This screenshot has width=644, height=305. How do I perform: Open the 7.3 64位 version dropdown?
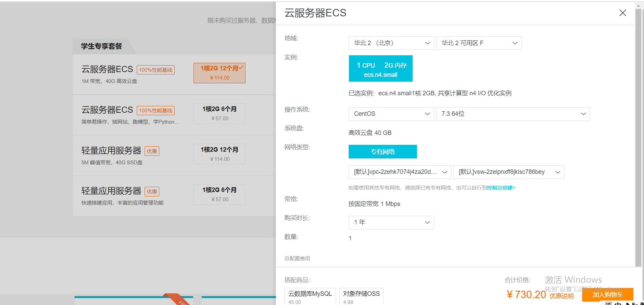(x=513, y=114)
